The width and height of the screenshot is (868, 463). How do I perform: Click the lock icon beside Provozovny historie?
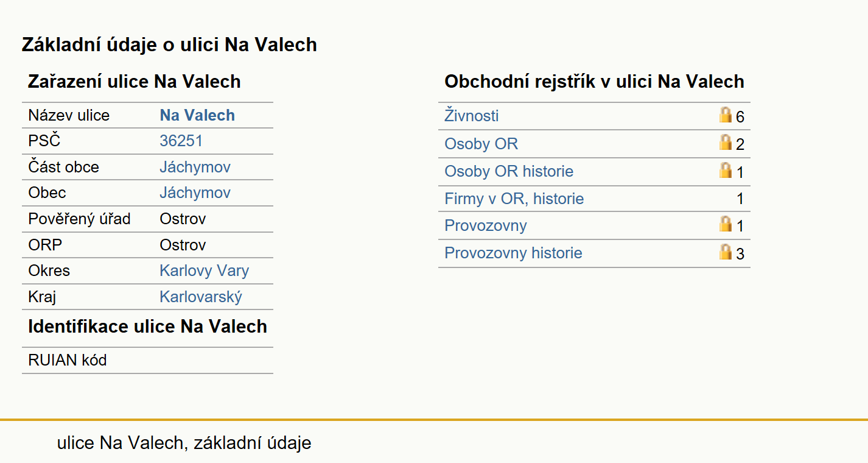coord(725,252)
